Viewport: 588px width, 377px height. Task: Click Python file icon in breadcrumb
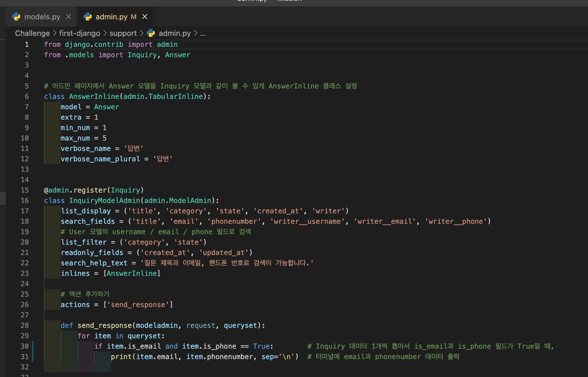[x=151, y=33]
